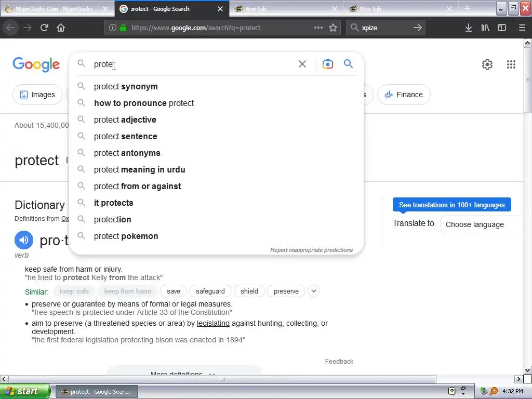Viewport: 532px width, 399px height.
Task: Bookmark this page with the star icon
Action: pyautogui.click(x=333, y=28)
